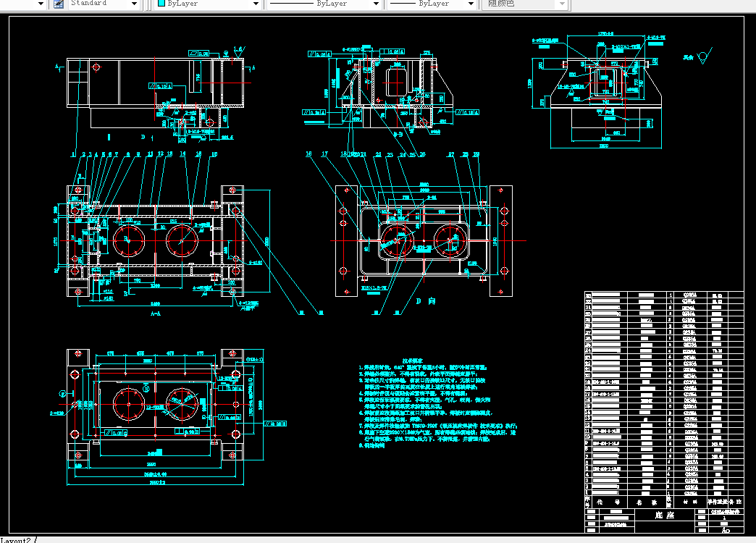
Task: Expand the dropdown arrow left of the style icon
Action: [x=41, y=4]
